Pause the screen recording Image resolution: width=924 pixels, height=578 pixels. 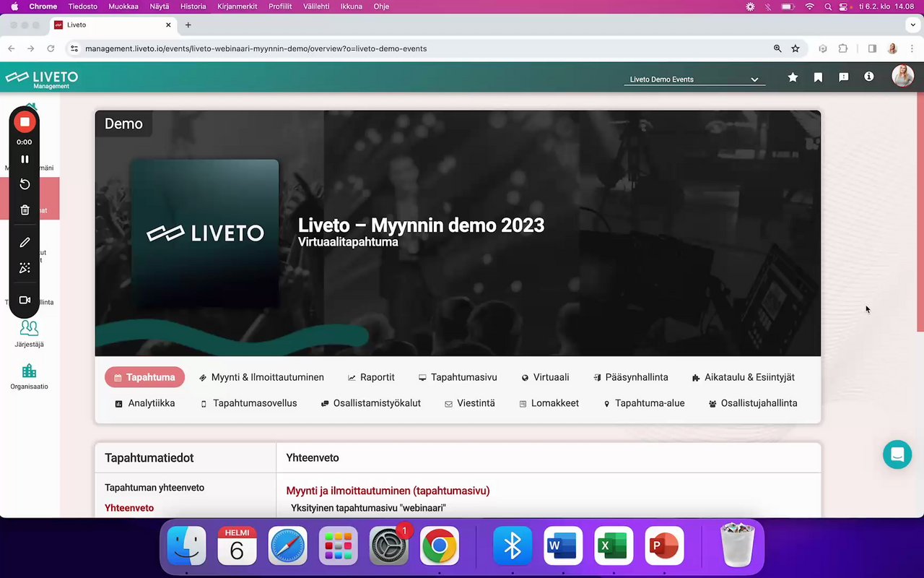click(x=25, y=159)
